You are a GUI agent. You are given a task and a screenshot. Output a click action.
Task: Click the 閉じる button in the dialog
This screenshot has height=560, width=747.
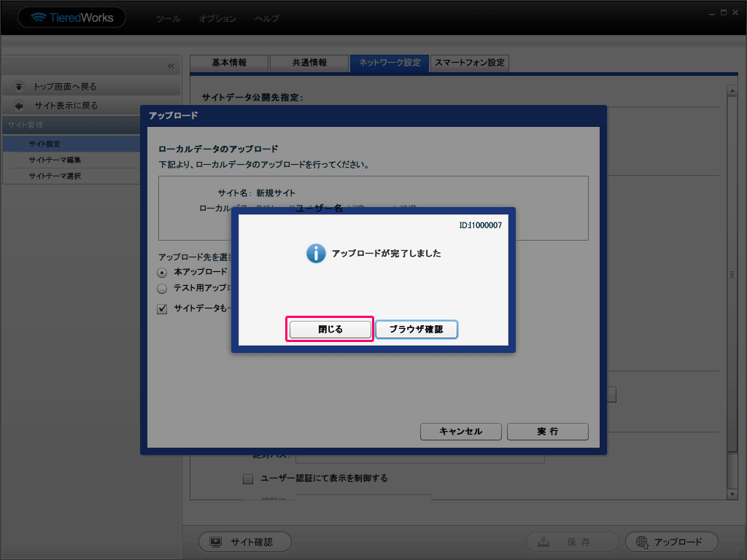coord(330,330)
